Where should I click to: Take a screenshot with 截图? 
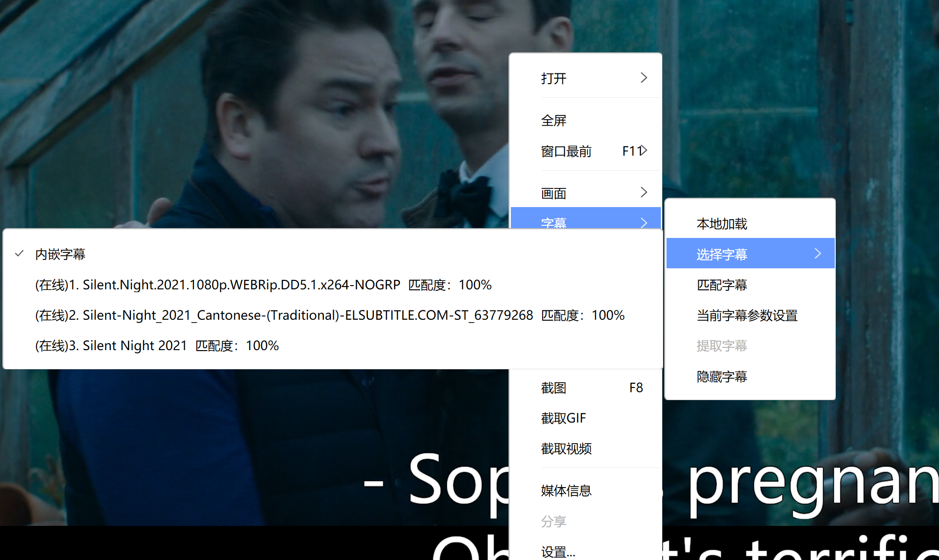tap(554, 388)
